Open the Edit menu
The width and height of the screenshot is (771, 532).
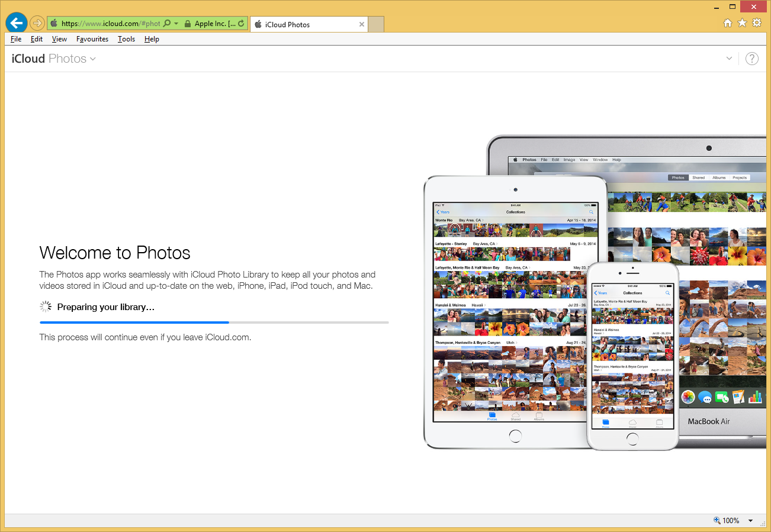tap(37, 39)
